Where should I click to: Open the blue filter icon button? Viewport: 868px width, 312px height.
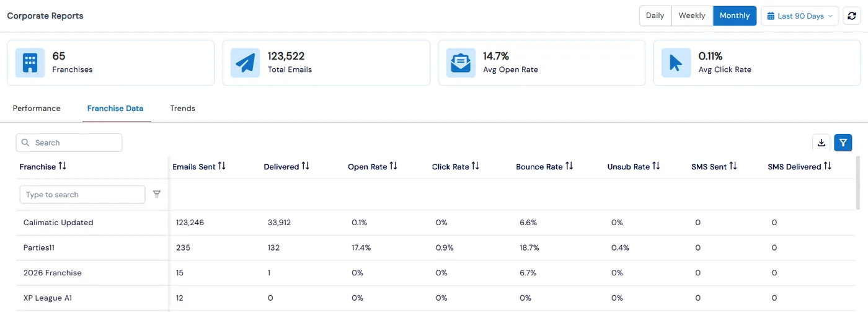(843, 143)
